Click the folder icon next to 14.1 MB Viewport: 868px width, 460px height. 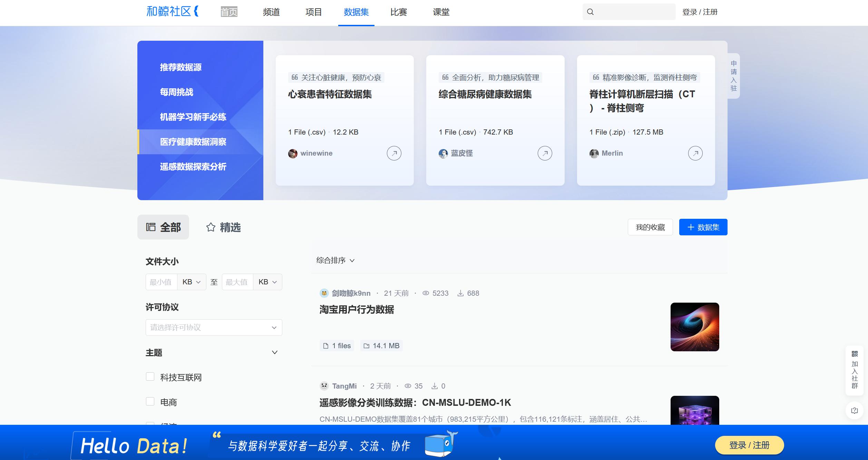coord(367,346)
